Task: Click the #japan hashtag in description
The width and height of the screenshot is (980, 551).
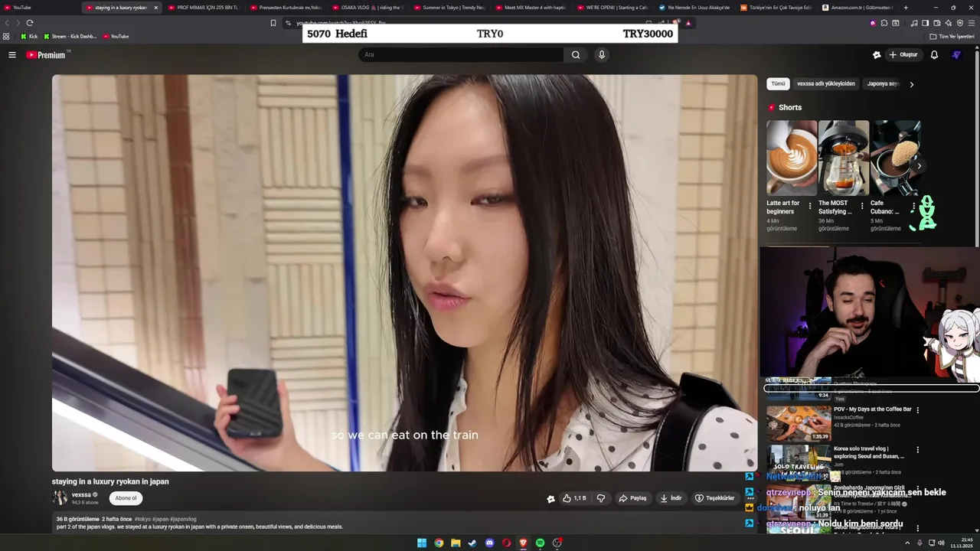Action: [x=160, y=519]
